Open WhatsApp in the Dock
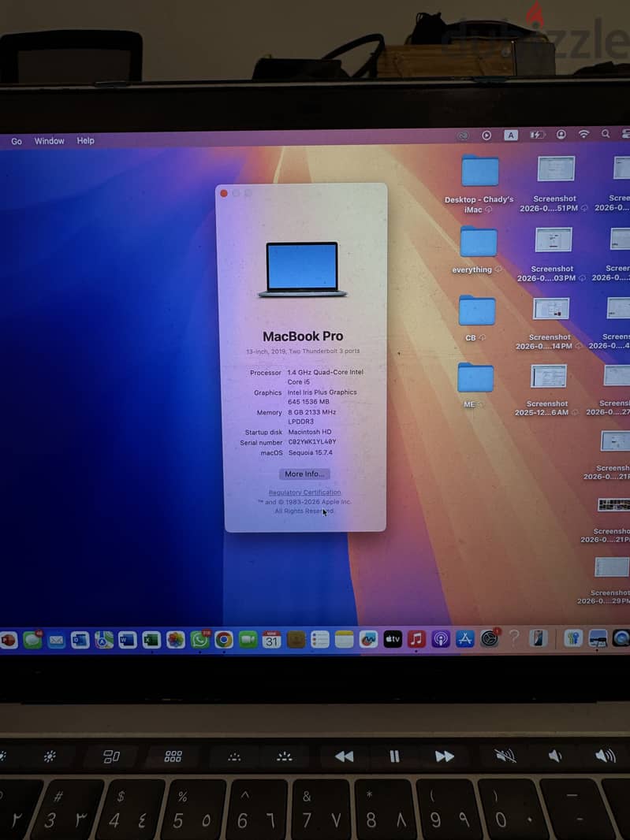This screenshot has height=840, width=630. point(199,640)
